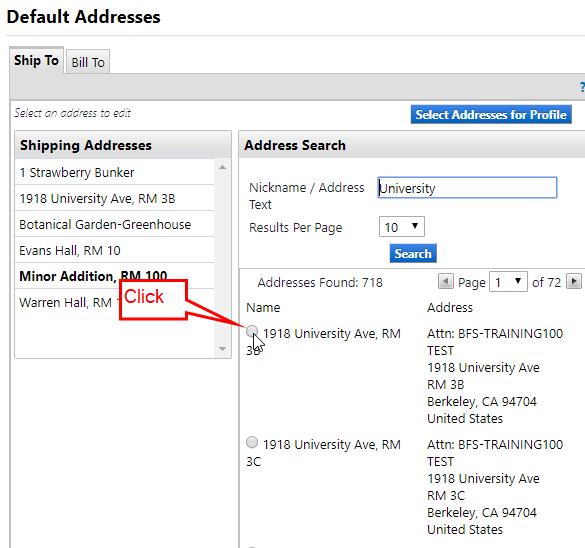Click Select Addresses for Profile button
The image size is (585, 548).
click(491, 115)
